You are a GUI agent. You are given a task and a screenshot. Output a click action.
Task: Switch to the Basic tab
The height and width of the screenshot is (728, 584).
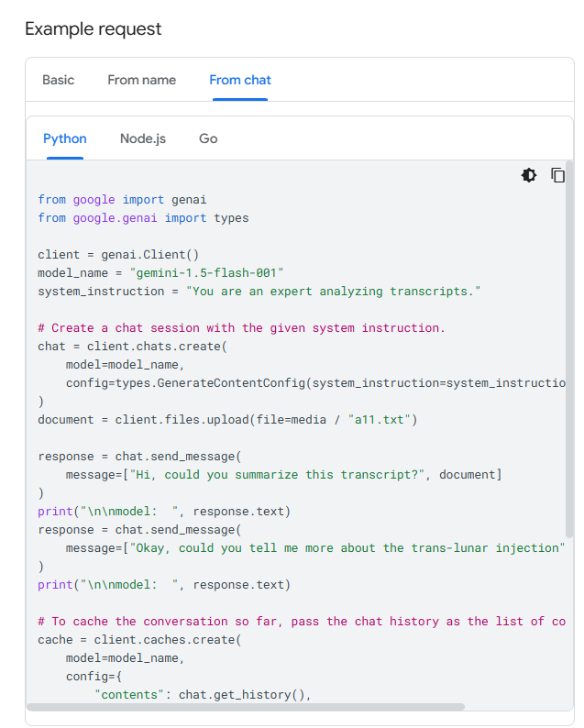pos(59,80)
